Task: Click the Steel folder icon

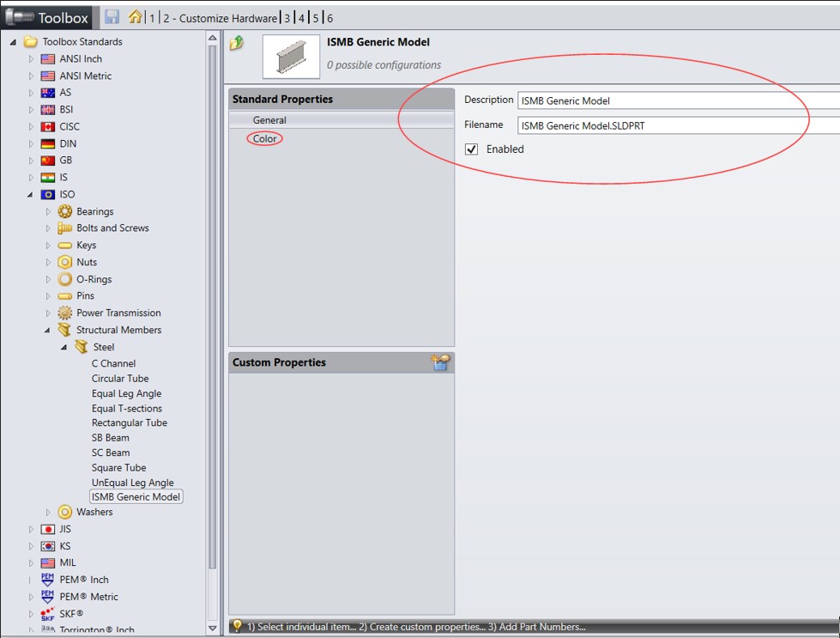Action: point(82,347)
